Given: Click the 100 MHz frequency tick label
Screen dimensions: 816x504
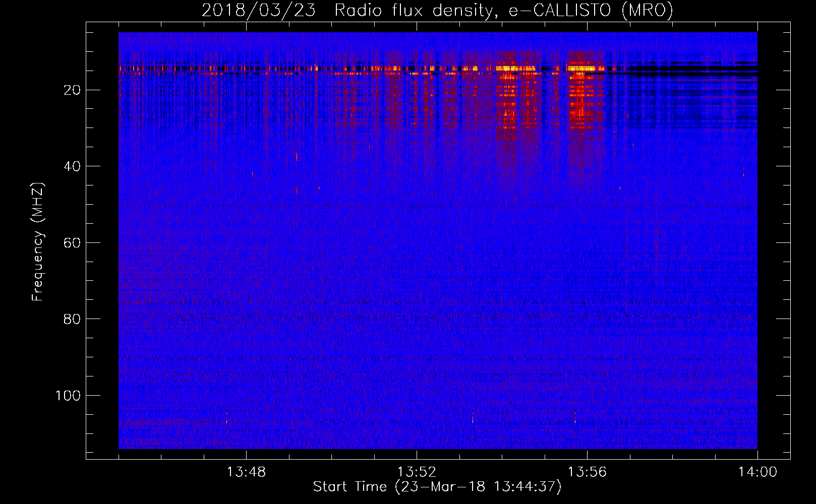Looking at the screenshot, I should [68, 396].
